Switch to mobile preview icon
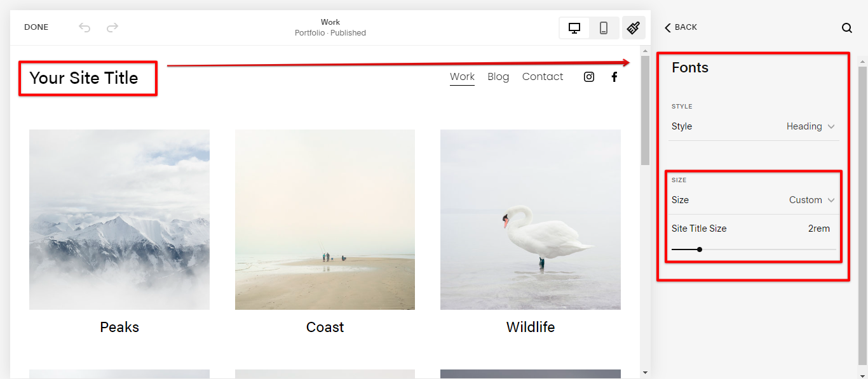 coord(604,28)
